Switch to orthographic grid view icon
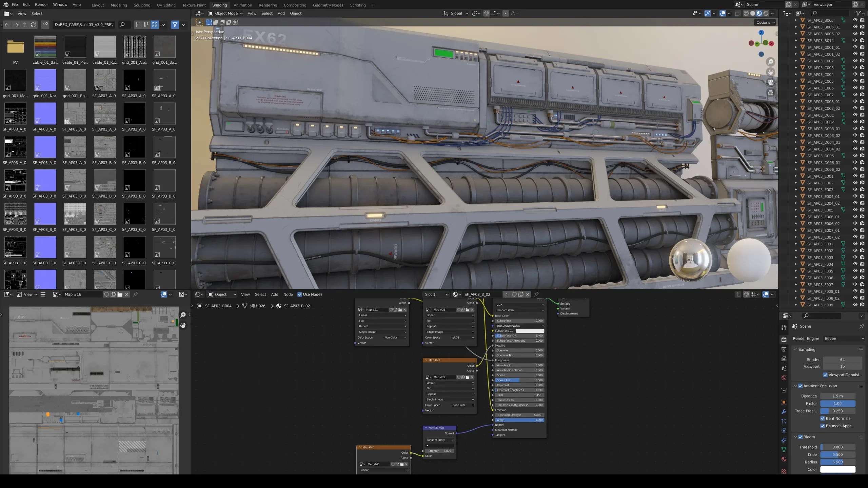 point(771,93)
